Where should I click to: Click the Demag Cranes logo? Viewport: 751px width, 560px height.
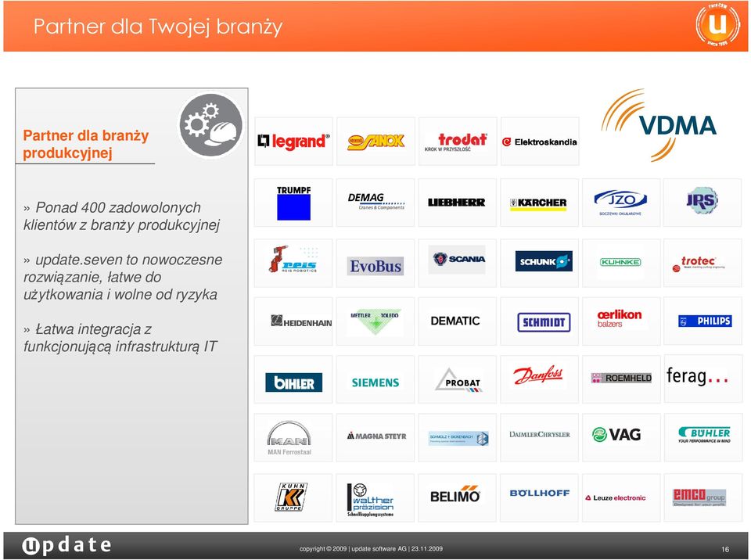coord(375,203)
